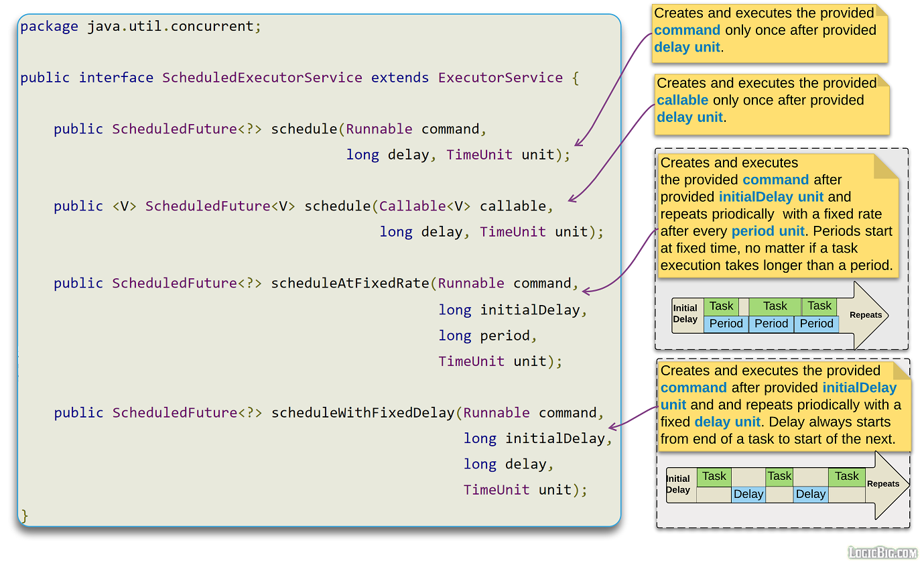Click the first green Task cell above Period
Screen dimensions: 924x567
click(721, 306)
